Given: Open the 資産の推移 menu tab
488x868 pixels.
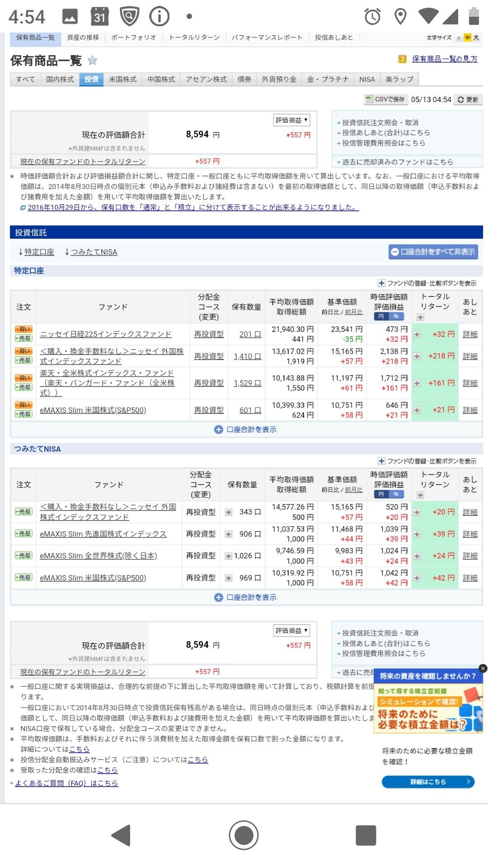Looking at the screenshot, I should point(83,38).
